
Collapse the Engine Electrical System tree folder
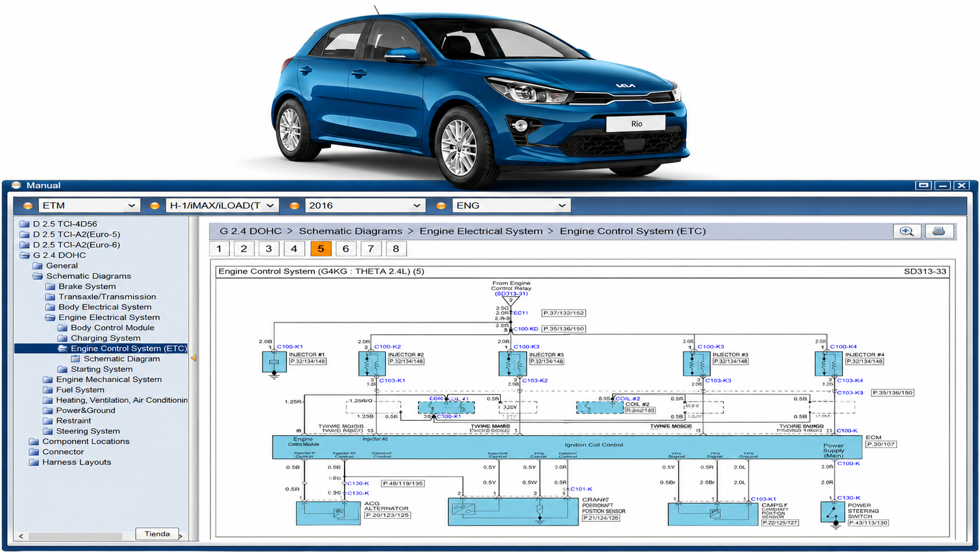click(50, 318)
